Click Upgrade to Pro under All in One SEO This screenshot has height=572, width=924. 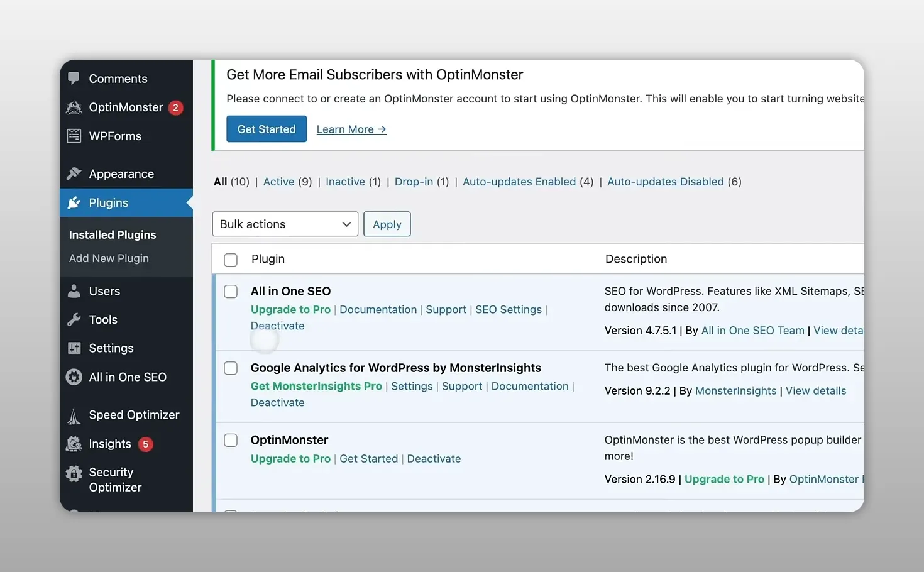290,309
